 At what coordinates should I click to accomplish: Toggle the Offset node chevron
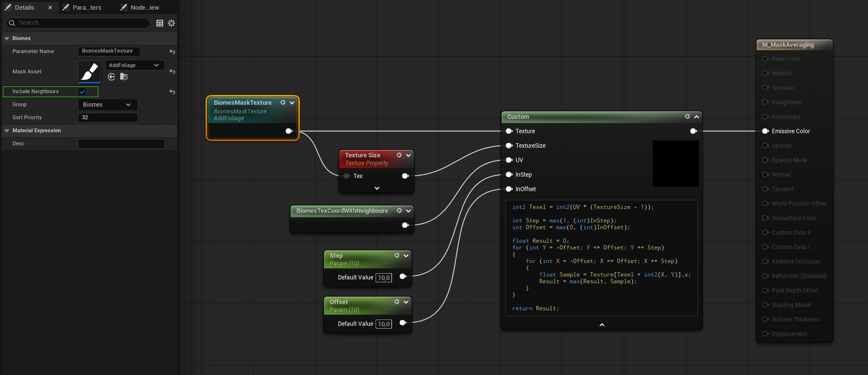pos(406,302)
